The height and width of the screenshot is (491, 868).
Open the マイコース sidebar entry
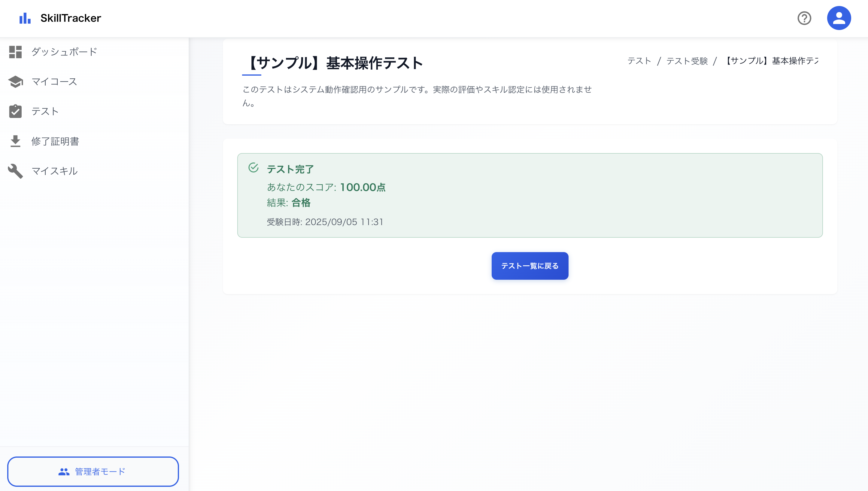click(53, 81)
